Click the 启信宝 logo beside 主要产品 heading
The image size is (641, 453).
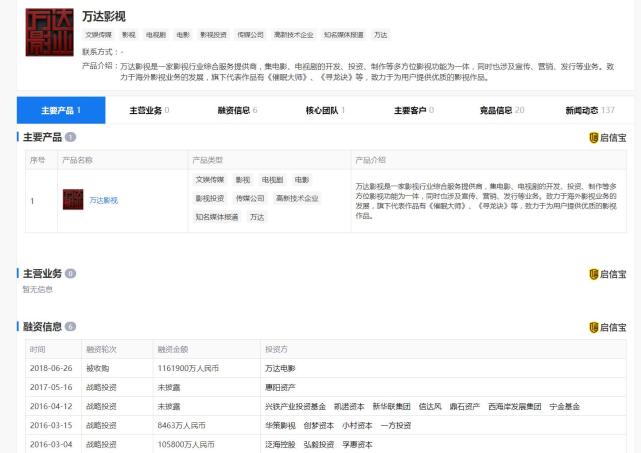607,138
